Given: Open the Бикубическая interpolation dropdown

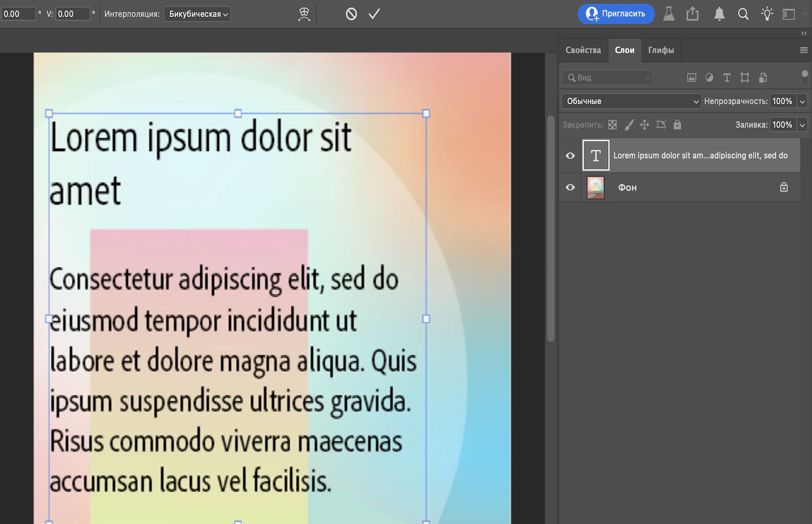Looking at the screenshot, I should tap(196, 13).
